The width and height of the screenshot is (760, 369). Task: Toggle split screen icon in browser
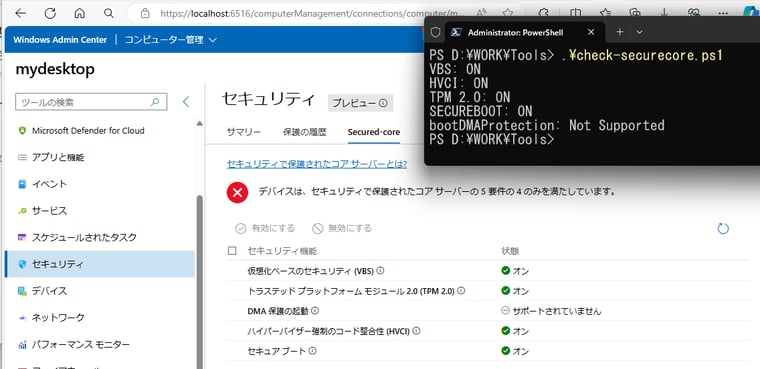click(x=575, y=13)
